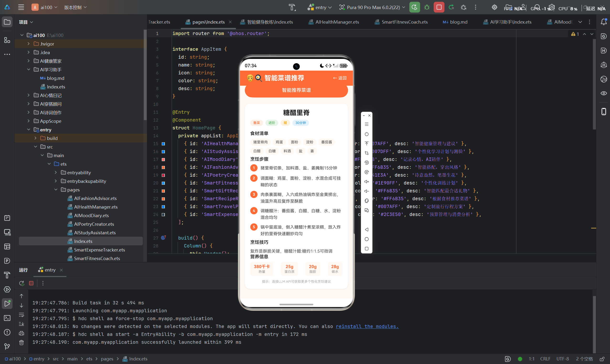Select AIPoetryCreator.ets in the project tree
Screen dimensions: 610x364
pos(94,224)
